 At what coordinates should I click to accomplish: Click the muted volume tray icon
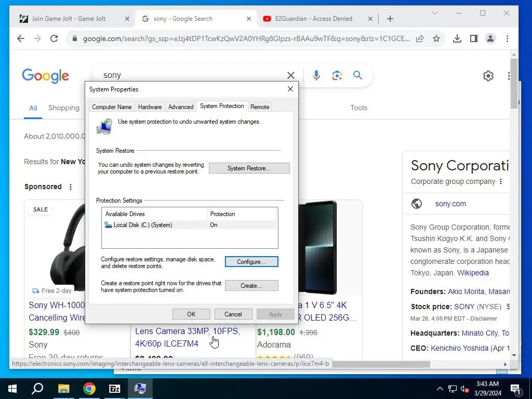[465, 389]
